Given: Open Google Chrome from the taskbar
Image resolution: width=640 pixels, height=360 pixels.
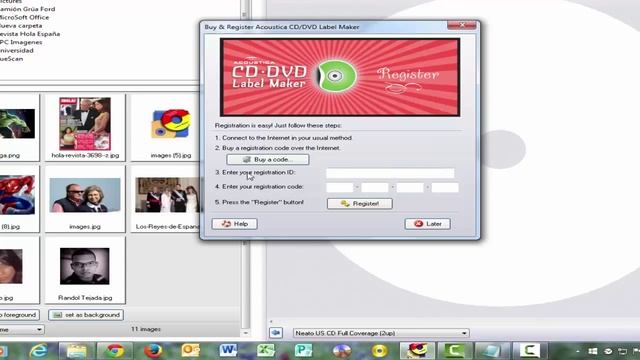Looking at the screenshot, I should coord(115,351).
